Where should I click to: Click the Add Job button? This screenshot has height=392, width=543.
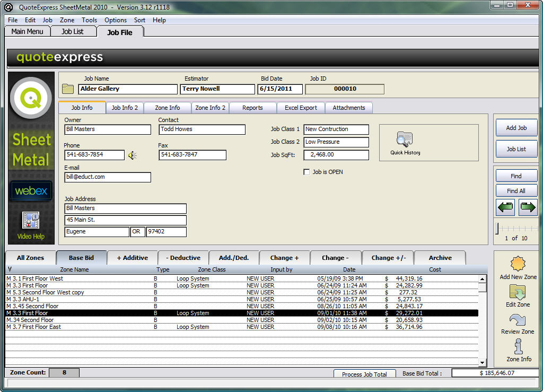pyautogui.click(x=516, y=128)
